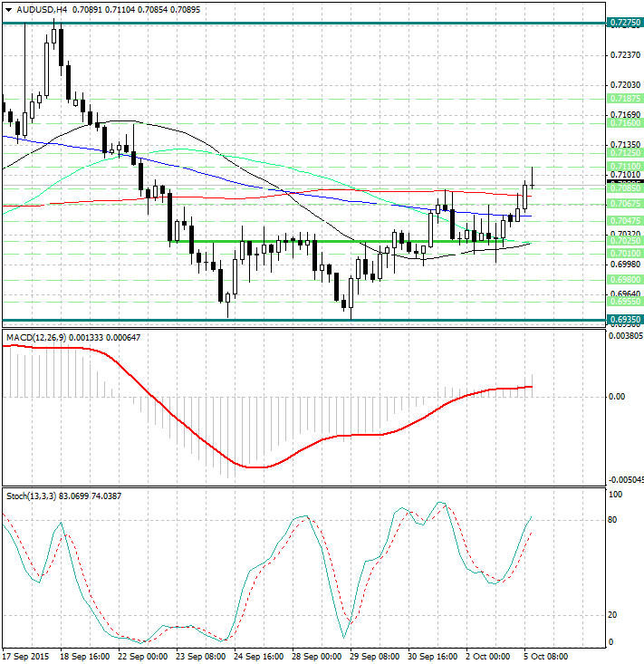This screenshot has width=644, height=664.
Task: Click the 22 Sep 00:00 time label
Action: click(x=140, y=655)
